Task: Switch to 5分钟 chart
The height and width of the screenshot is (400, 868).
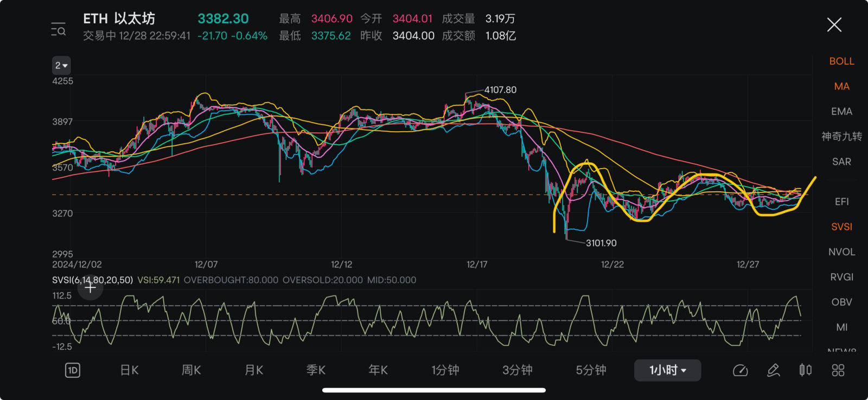Action: click(x=591, y=370)
